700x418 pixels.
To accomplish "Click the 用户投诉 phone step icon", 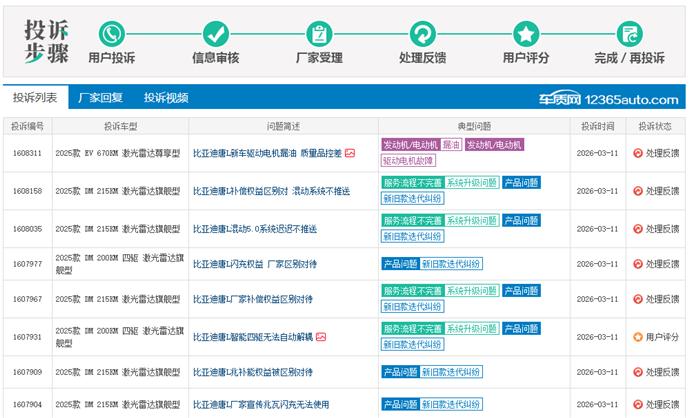I will coord(112,34).
